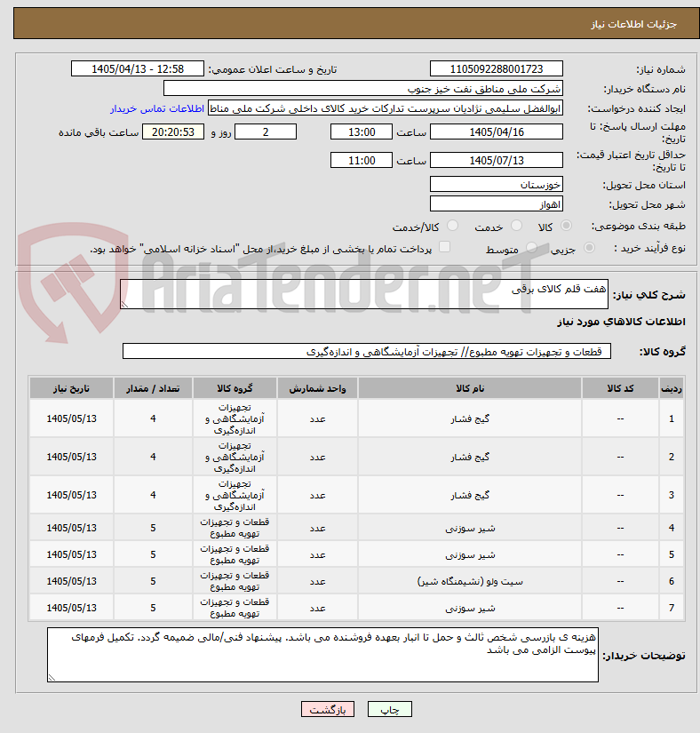The image size is (700, 733).
Task: Click the quantity 5 in row 7
Action: (153, 608)
